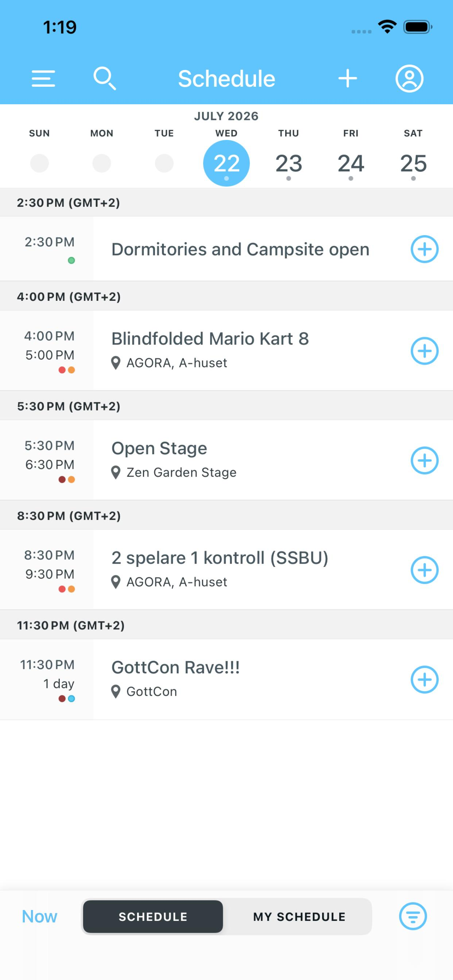Select Friday 24 in calendar
Screen dimensions: 453x980
[x=351, y=164]
